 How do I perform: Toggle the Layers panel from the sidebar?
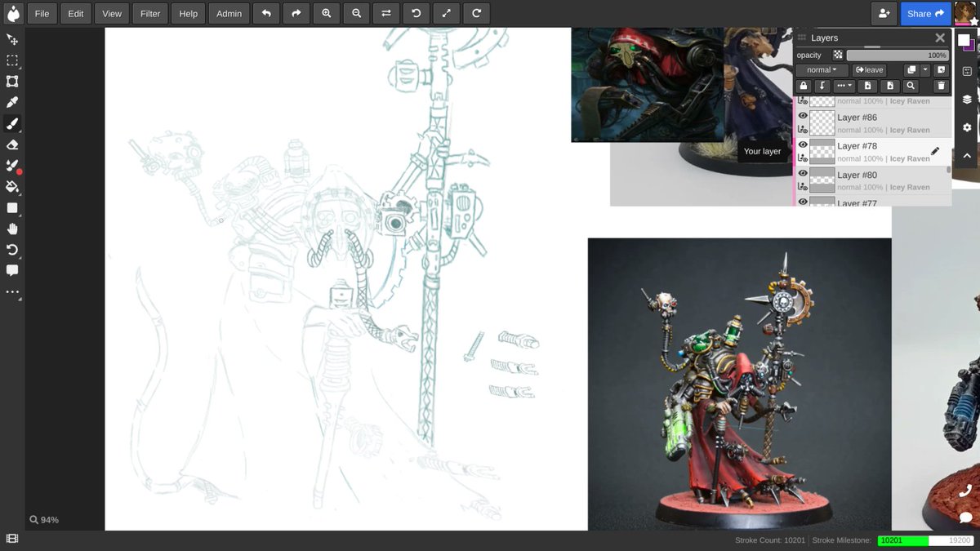[966, 100]
